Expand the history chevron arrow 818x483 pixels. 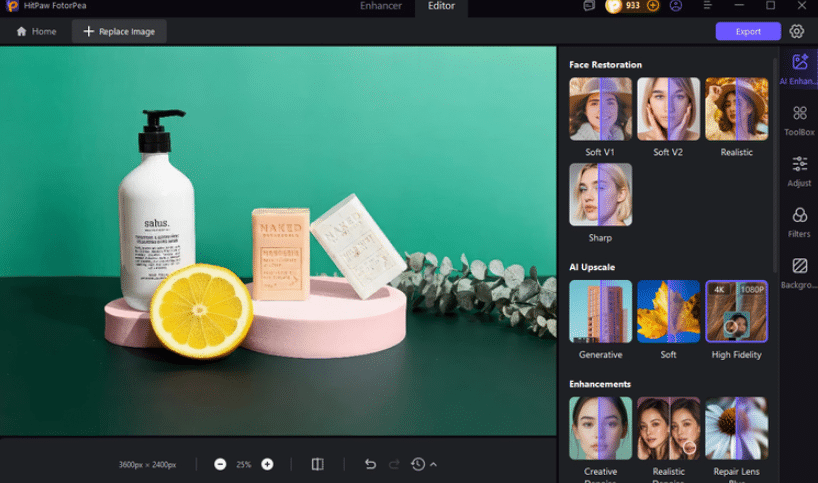pyautogui.click(x=434, y=464)
